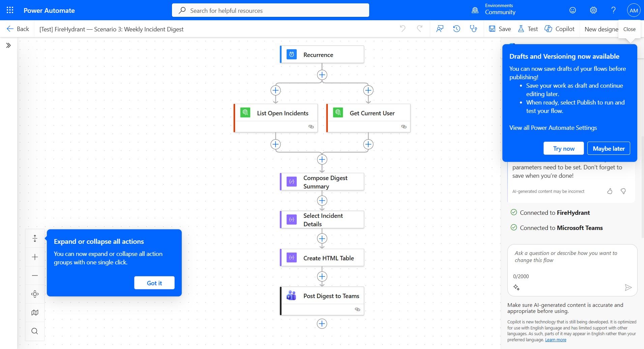Click Connected to Microsoft Teams status
This screenshot has width=644, height=349.
click(x=557, y=228)
